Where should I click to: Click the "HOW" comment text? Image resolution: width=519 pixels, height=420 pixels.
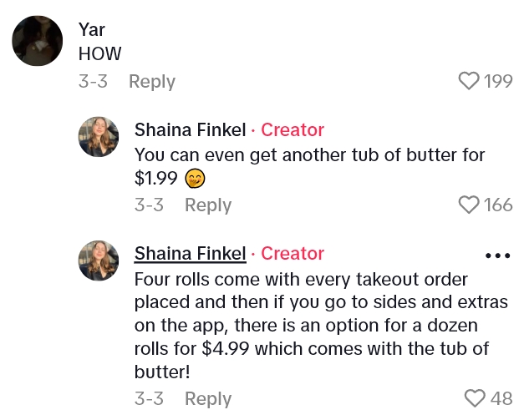[x=99, y=54]
